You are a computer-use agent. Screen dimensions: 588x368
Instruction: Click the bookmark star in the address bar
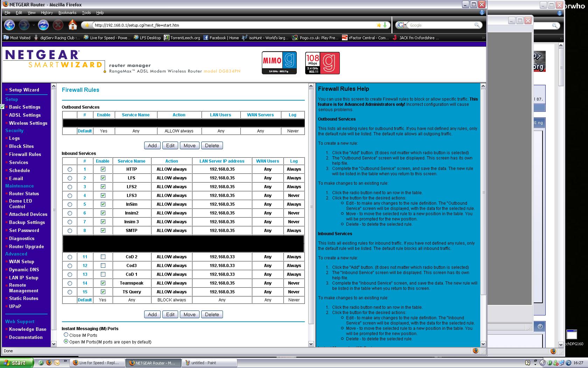tap(379, 25)
